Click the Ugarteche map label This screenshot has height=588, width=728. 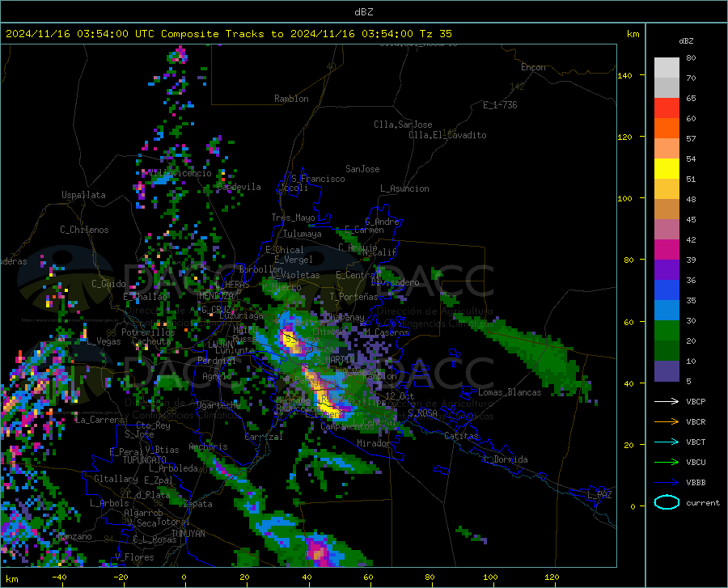click(218, 404)
